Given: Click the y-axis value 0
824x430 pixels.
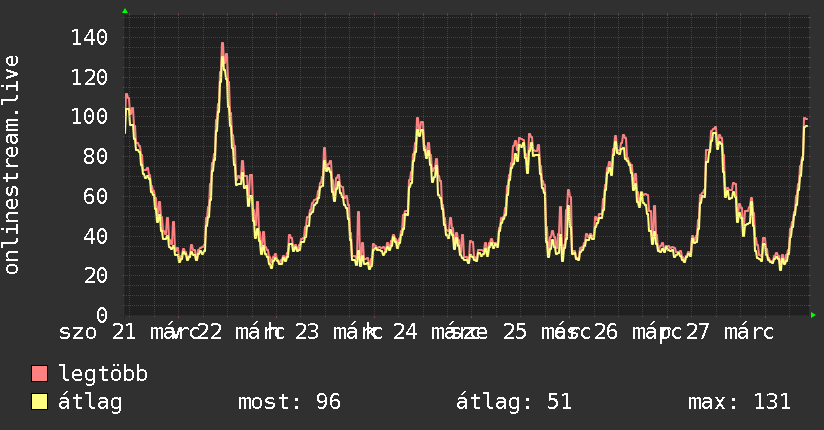Looking at the screenshot, I should pos(102,315).
